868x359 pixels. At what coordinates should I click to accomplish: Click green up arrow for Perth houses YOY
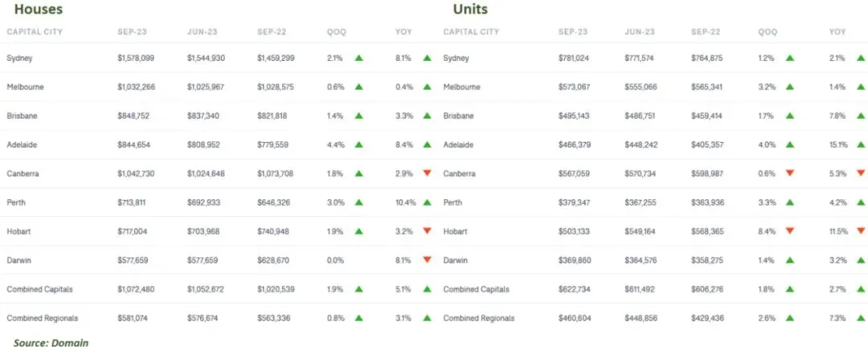click(x=427, y=202)
